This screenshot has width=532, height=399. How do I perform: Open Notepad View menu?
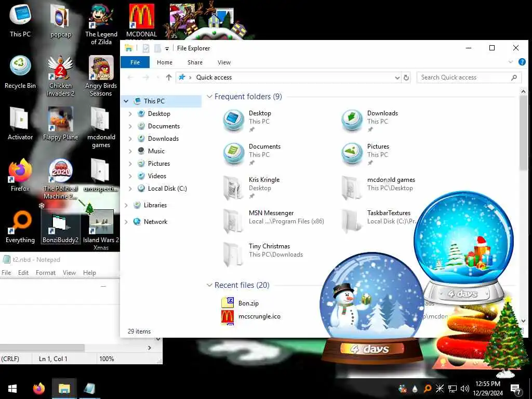(69, 273)
